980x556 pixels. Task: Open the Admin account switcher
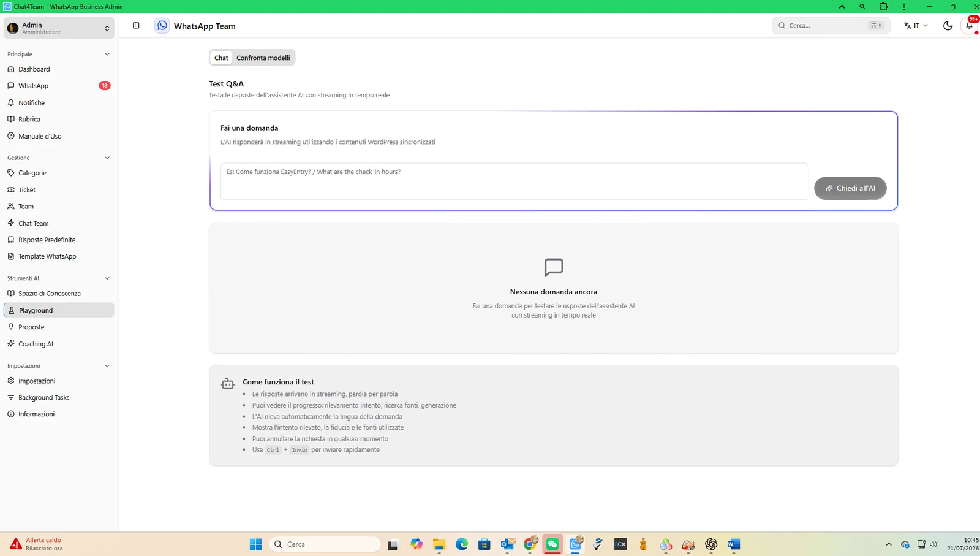coord(59,28)
